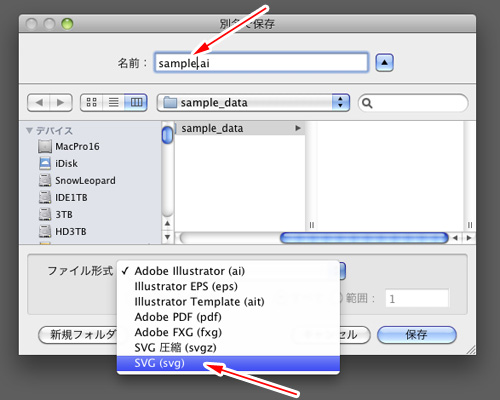Open the sample_data folder path popup
The width and height of the screenshot is (500, 400).
click(253, 103)
